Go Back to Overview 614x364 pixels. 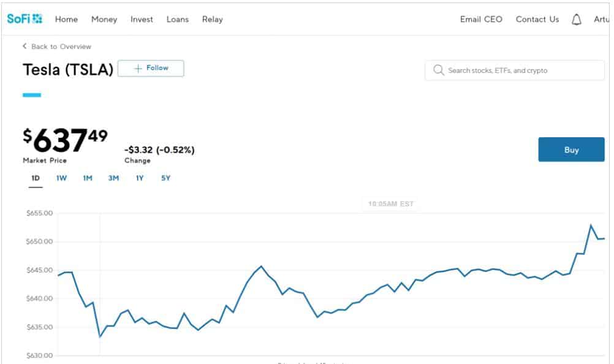(61, 47)
